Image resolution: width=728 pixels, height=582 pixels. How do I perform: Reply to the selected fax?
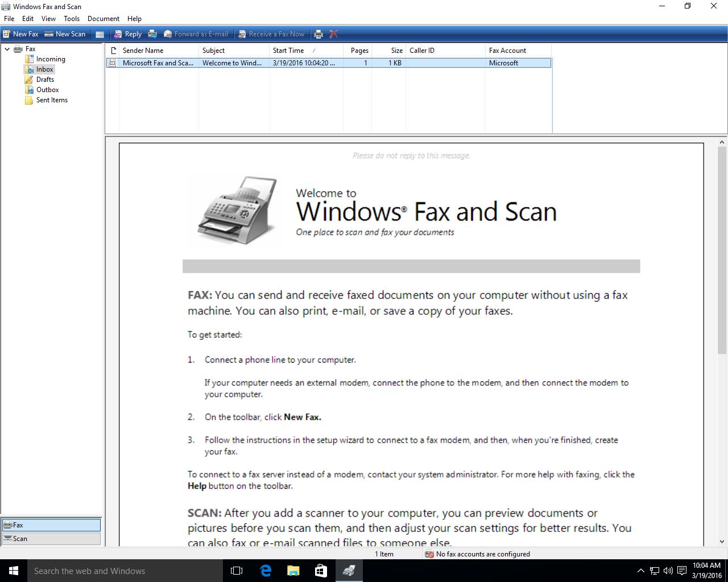point(127,34)
